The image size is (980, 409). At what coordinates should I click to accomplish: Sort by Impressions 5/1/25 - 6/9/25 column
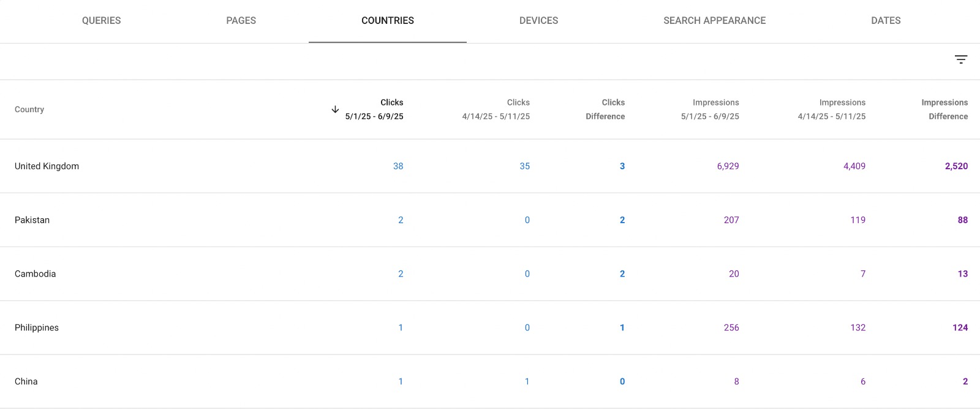point(710,109)
